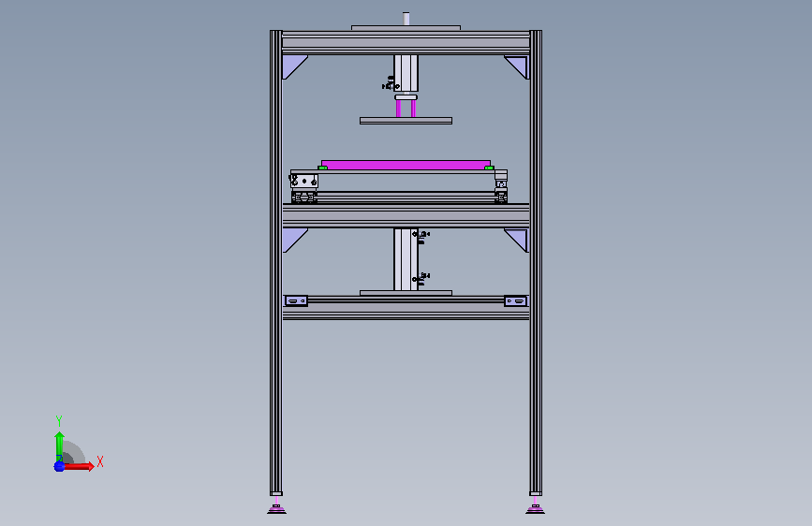This screenshot has width=812, height=526.
Task: Click the red X axis arrow of the triad
Action: click(79, 466)
